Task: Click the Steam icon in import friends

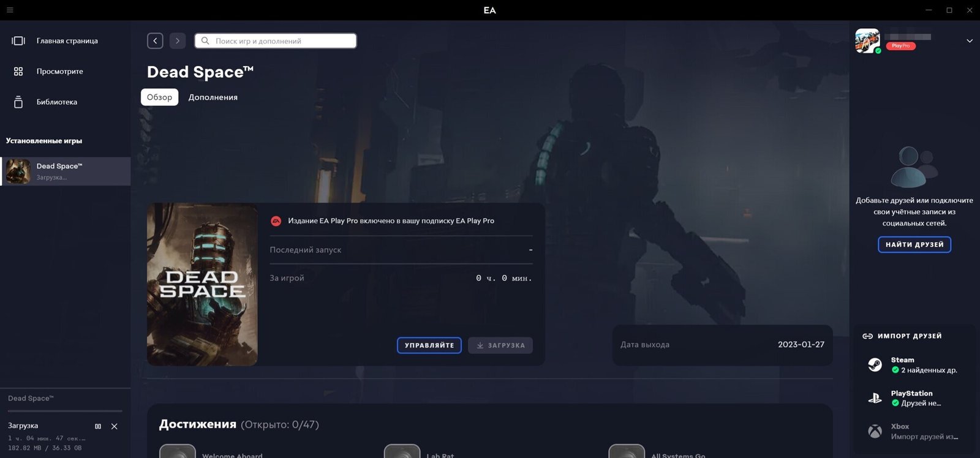Action: pyautogui.click(x=875, y=365)
